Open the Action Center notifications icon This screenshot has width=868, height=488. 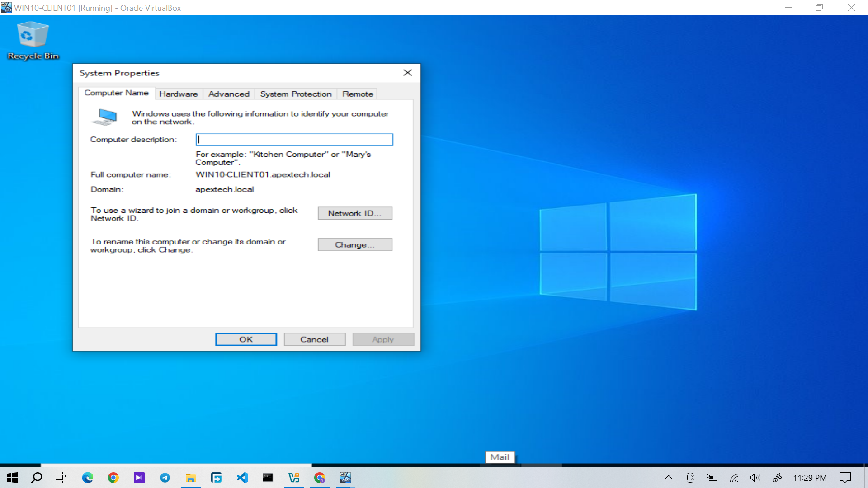(x=845, y=478)
